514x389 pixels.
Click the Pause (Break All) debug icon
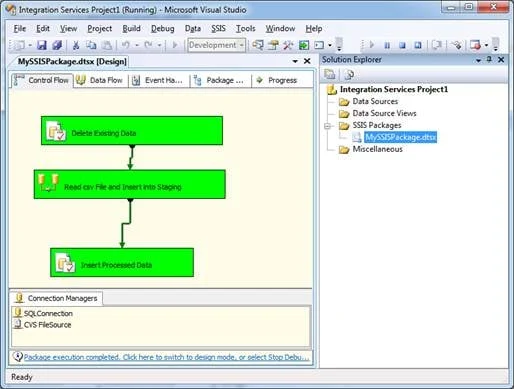coord(387,45)
